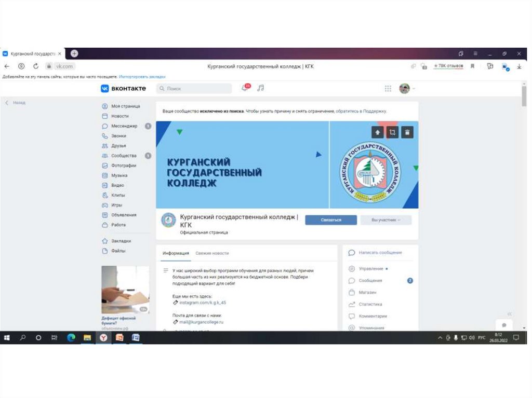
Task: Click the browser bookmark icon
Action: pos(472,66)
